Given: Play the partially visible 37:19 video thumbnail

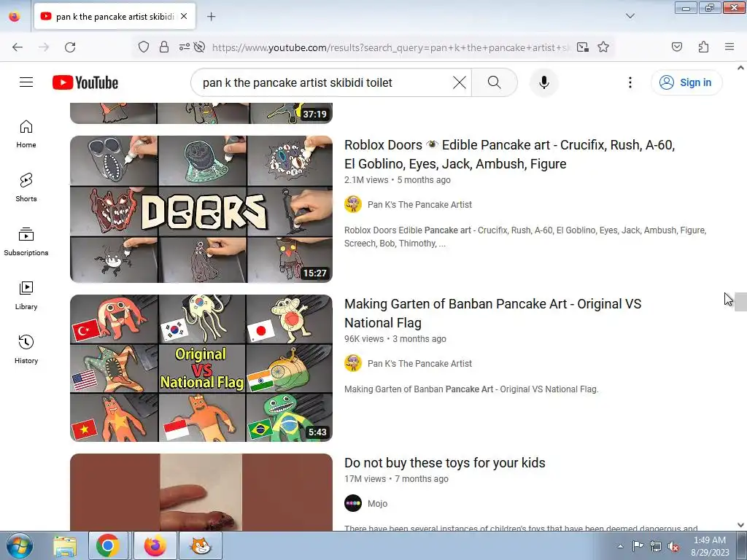Looking at the screenshot, I should coord(201,113).
